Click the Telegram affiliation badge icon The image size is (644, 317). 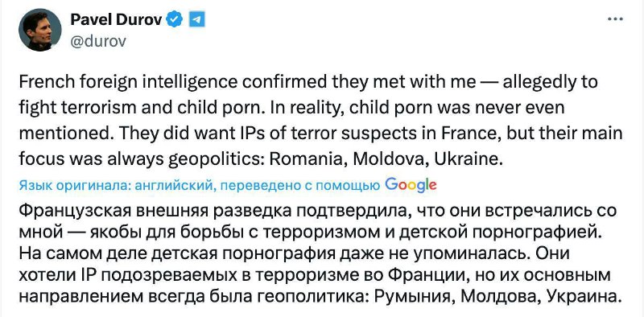tap(196, 19)
